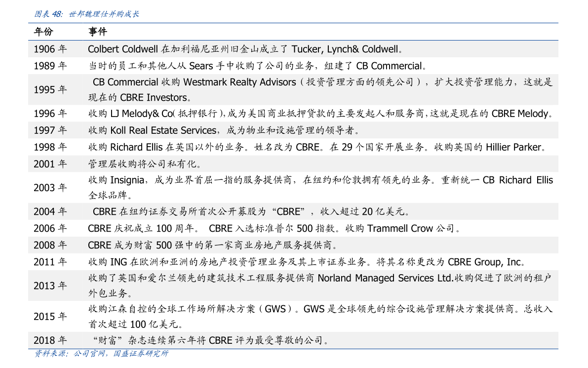Select the 2008 年 year cell
Viewport: 588px width, 368px height.
coord(50,245)
